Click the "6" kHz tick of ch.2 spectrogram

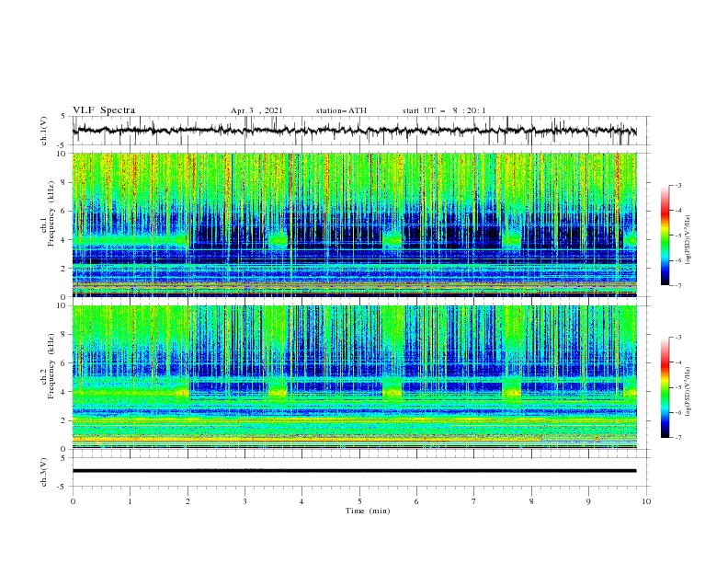[x=64, y=362]
